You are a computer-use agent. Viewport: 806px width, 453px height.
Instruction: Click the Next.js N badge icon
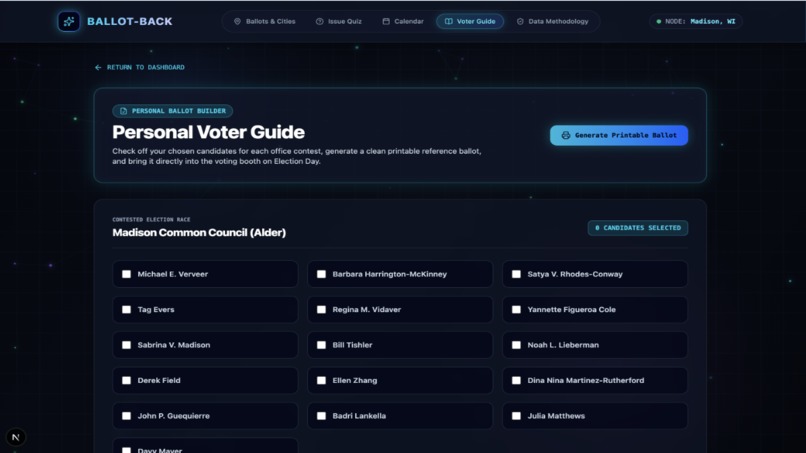coord(16,437)
